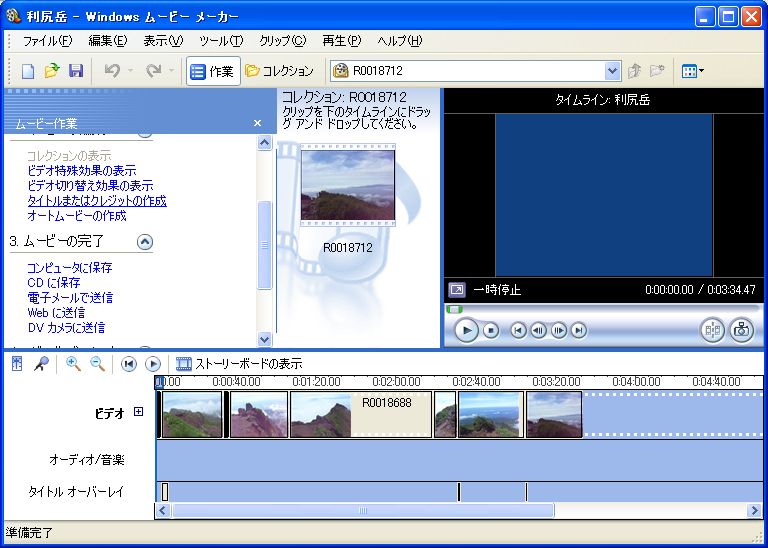Click the narrate timeline microphone icon
Screen dimensions: 768x548
pos(41,364)
